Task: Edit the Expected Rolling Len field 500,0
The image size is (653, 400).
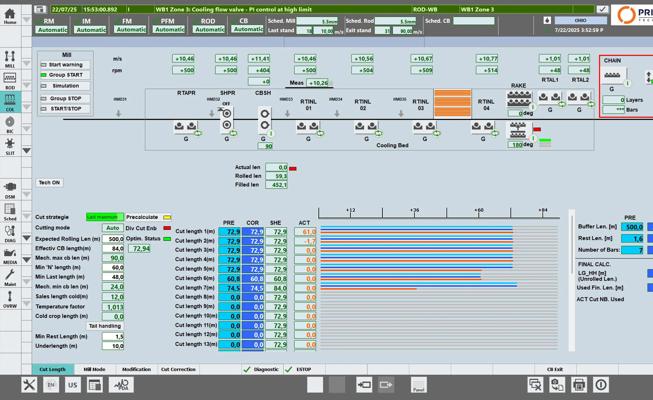Action: tap(113, 239)
